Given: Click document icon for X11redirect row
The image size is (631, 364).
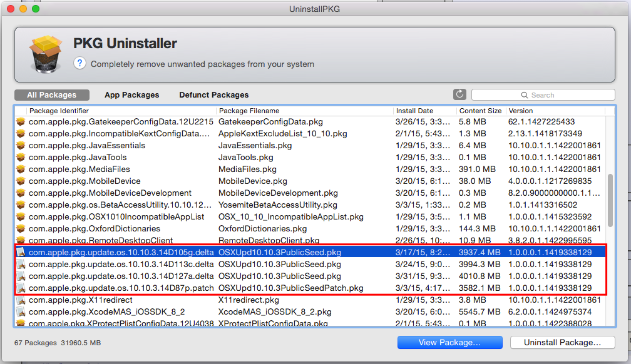Looking at the screenshot, I should click(x=21, y=300).
